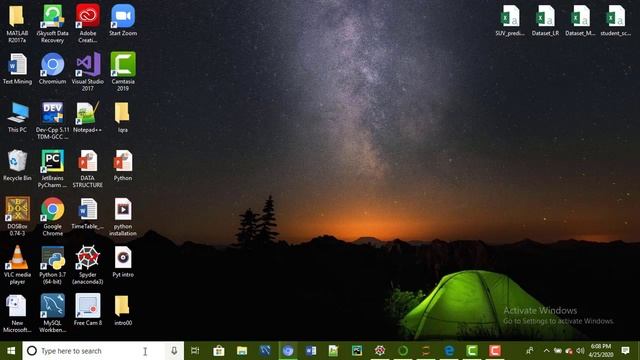The image size is (640, 360).
Task: Open Microsoft Edge from the taskbar
Action: point(449,351)
